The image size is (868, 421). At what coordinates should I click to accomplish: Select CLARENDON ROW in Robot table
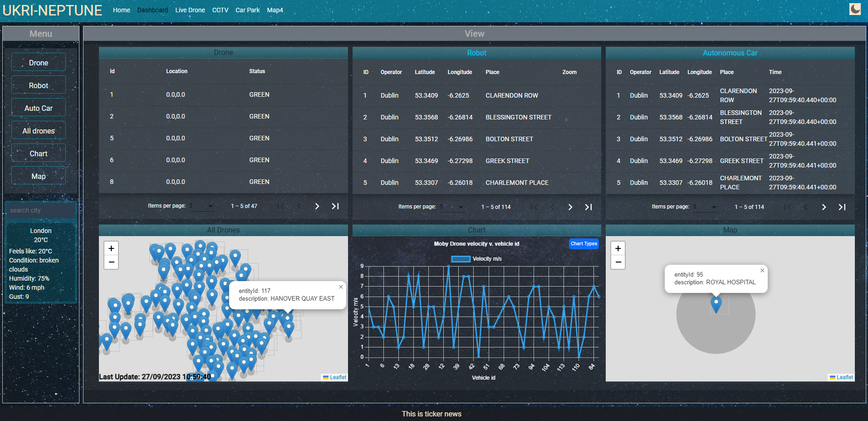(512, 95)
